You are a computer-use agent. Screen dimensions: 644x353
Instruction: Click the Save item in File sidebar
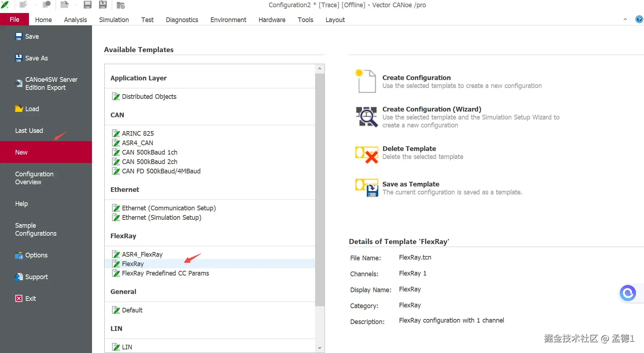point(46,37)
